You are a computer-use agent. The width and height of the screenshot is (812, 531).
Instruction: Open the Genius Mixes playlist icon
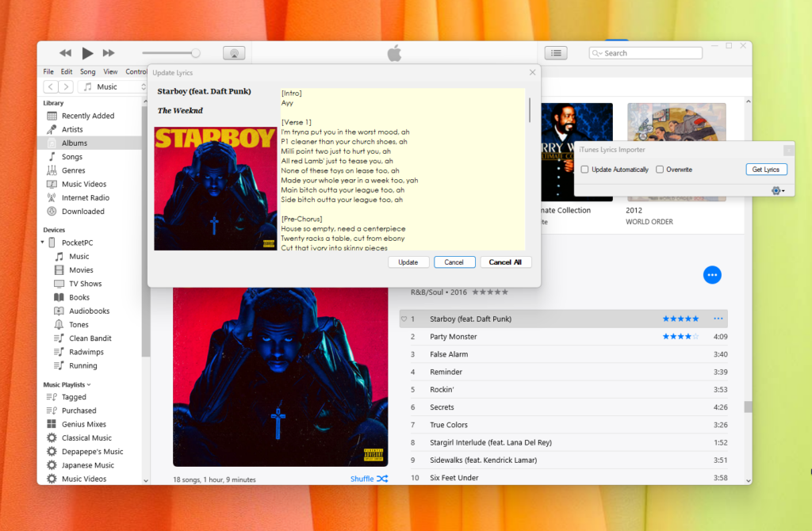coord(52,425)
